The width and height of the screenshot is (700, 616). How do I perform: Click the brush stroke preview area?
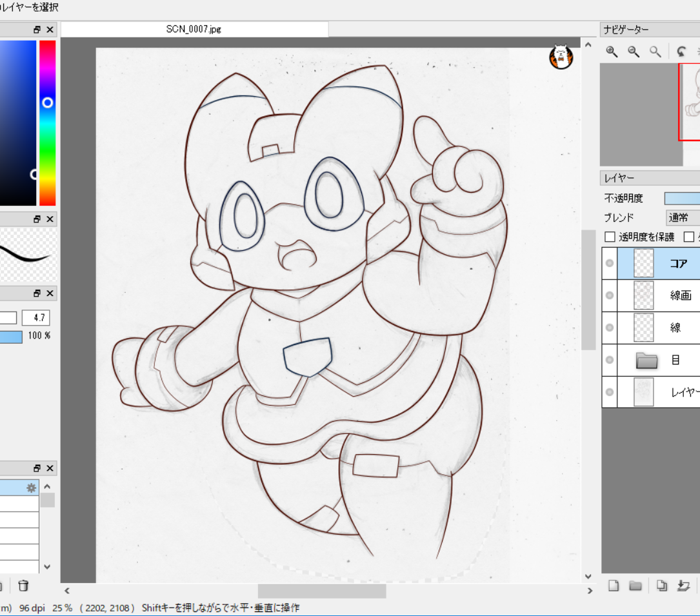coord(28,255)
